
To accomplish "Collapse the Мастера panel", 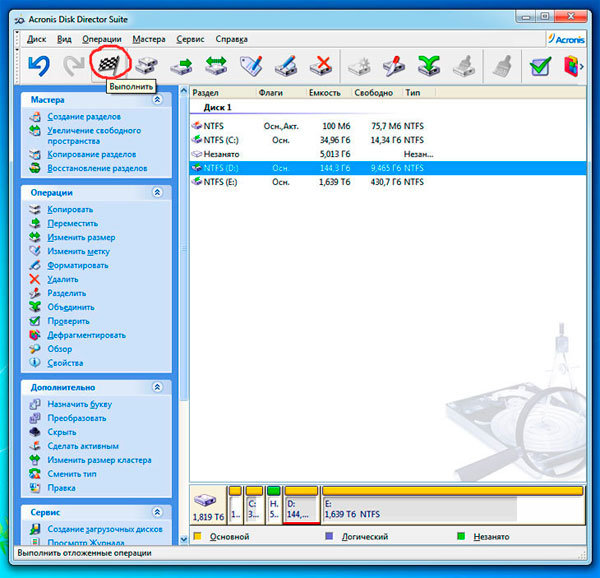I will pos(156,100).
